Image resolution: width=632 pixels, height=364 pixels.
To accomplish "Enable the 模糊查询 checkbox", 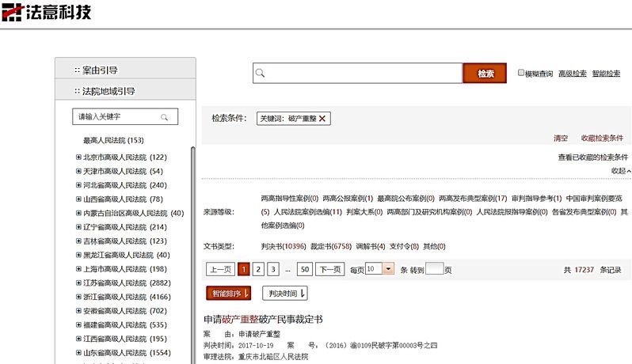I will [521, 73].
